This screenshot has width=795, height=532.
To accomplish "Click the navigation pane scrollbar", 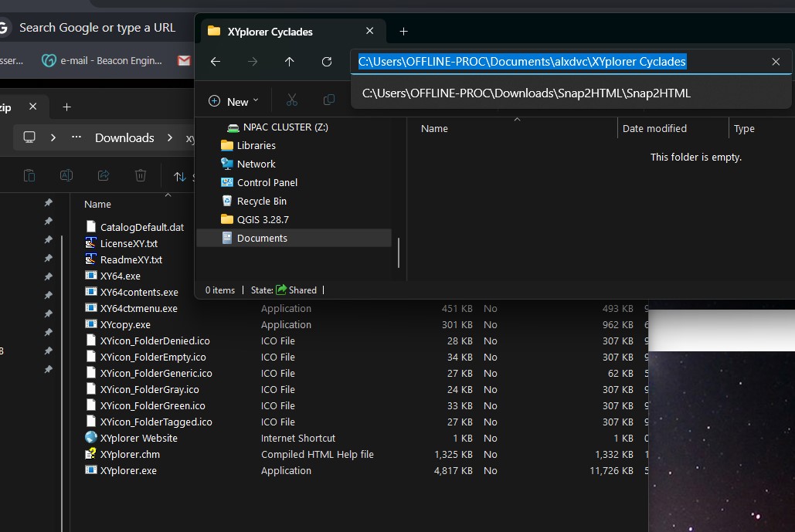I will (x=399, y=252).
